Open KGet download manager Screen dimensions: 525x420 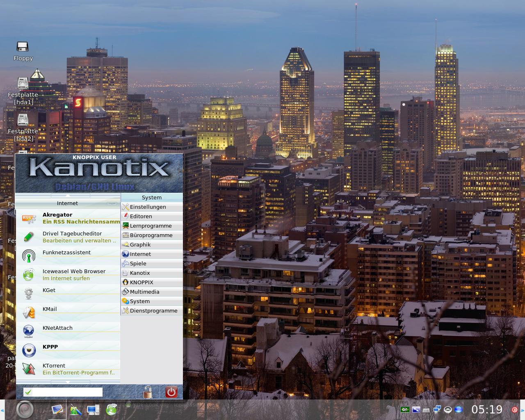68,294
